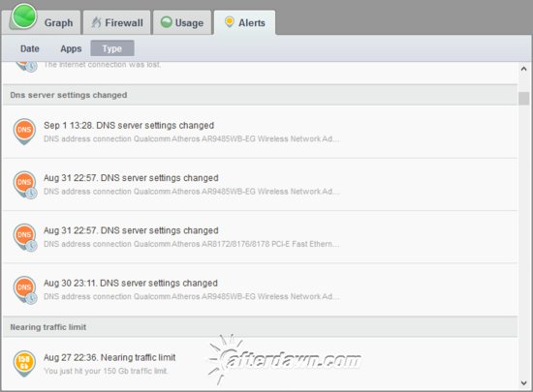Click the Nearing traffic limit group header
533x392 pixels.
point(260,327)
